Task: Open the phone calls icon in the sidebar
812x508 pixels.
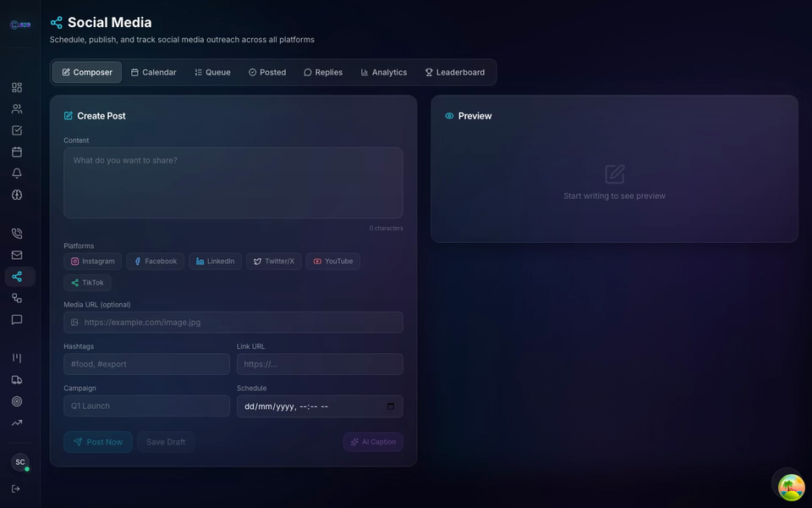Action: coord(17,233)
